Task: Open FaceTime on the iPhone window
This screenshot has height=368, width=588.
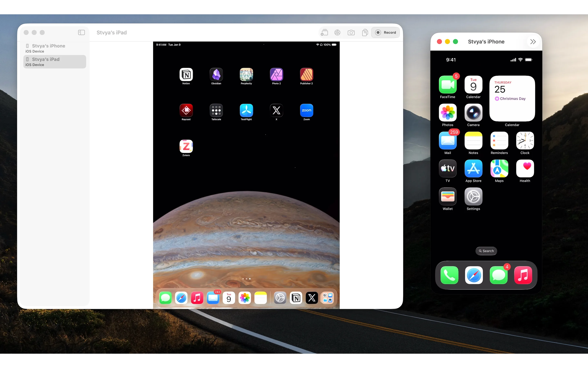Action: click(448, 85)
